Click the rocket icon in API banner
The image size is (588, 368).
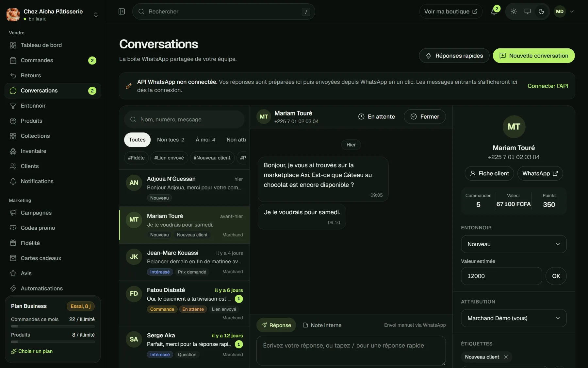point(129,86)
